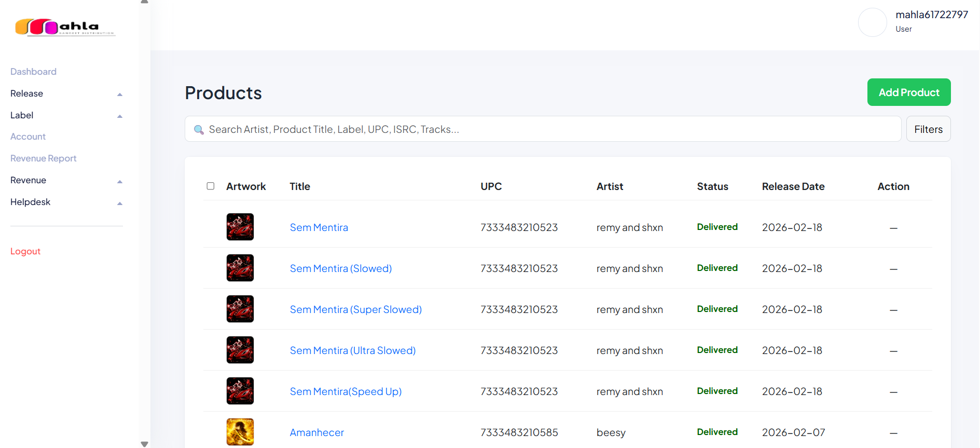Toggle the select-all checkbox in table header
The height and width of the screenshot is (448, 980).
click(x=211, y=186)
